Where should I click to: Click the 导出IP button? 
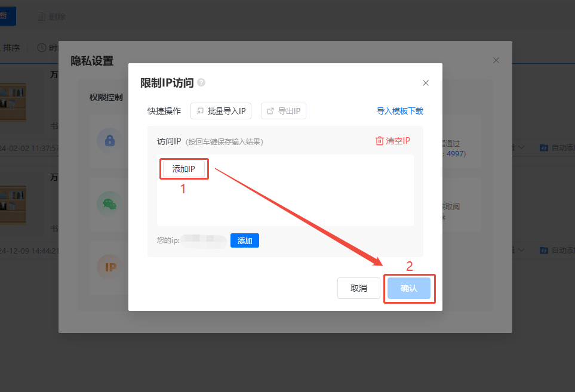tap(284, 111)
